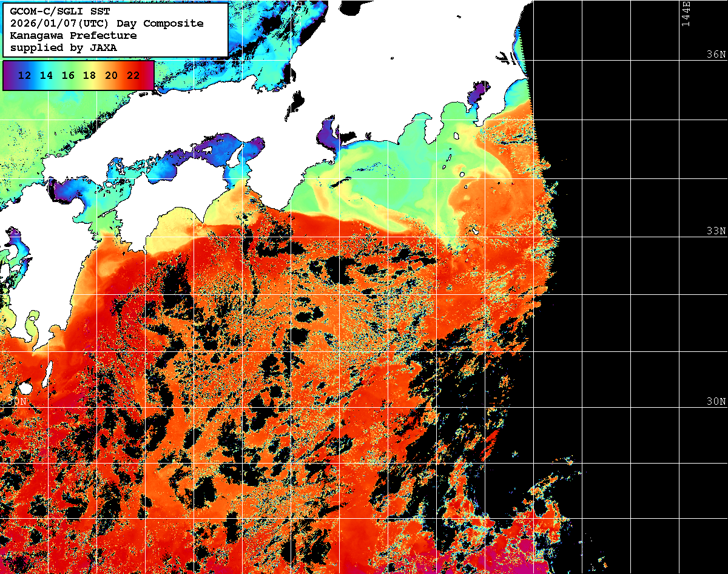Click the supplied by JAXA credit text
This screenshot has width=728, height=574.
click(x=64, y=48)
